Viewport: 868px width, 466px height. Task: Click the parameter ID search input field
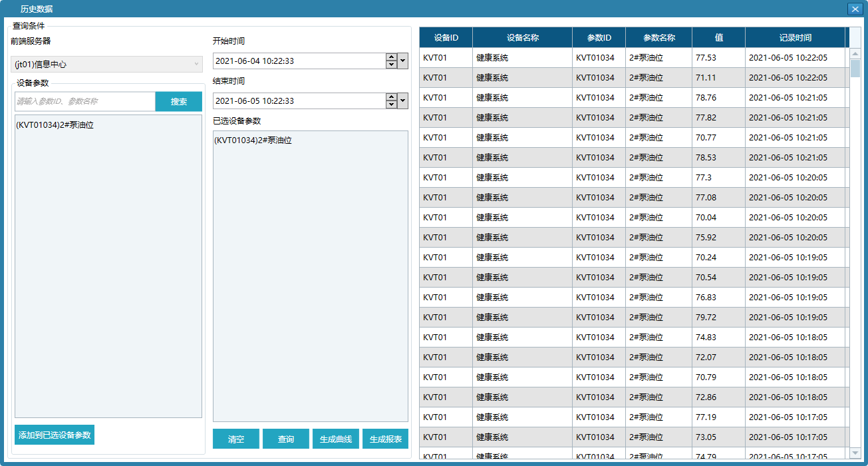pyautogui.click(x=85, y=102)
